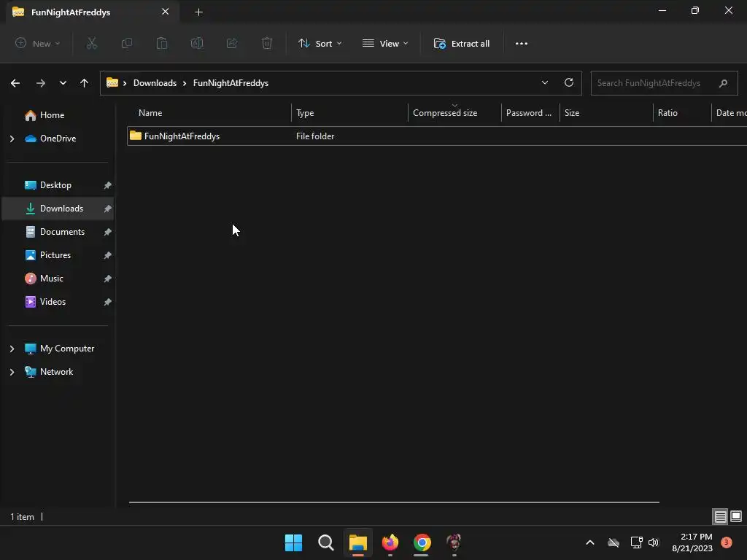Click FunNightAtFreddys in the address breadcrumb
Screen dimensions: 747x560
231,83
